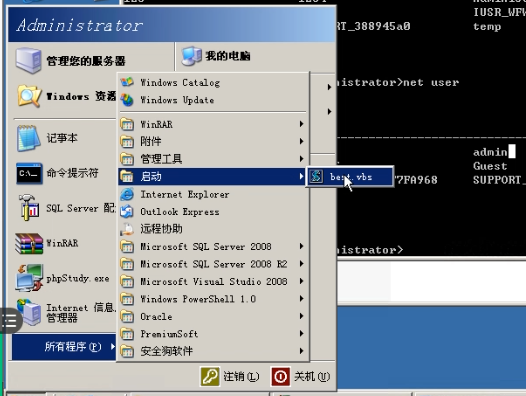Click the Windows Update globe icon
This screenshot has height=396, width=526.
(127, 100)
